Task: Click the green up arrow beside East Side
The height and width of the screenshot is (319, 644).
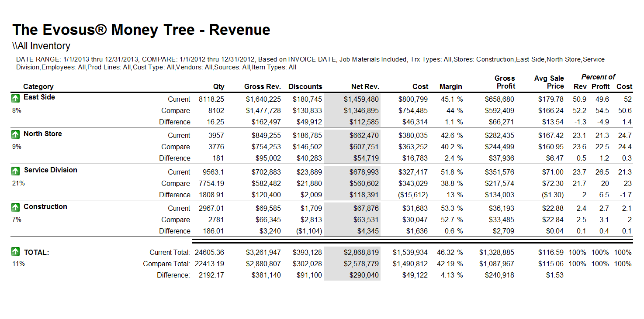Action: 16,98
